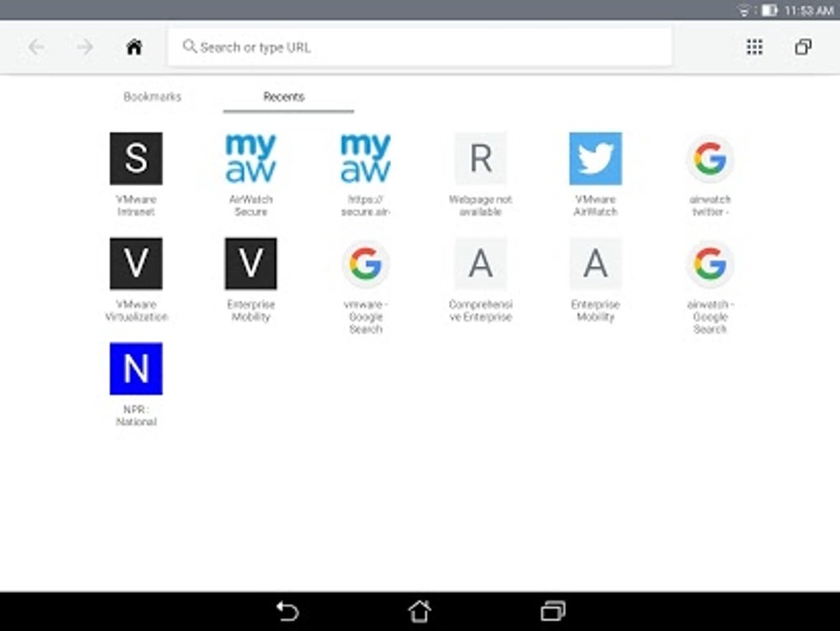Click the 11:53 AM clock
The width and height of the screenshot is (840, 631).
[809, 10]
